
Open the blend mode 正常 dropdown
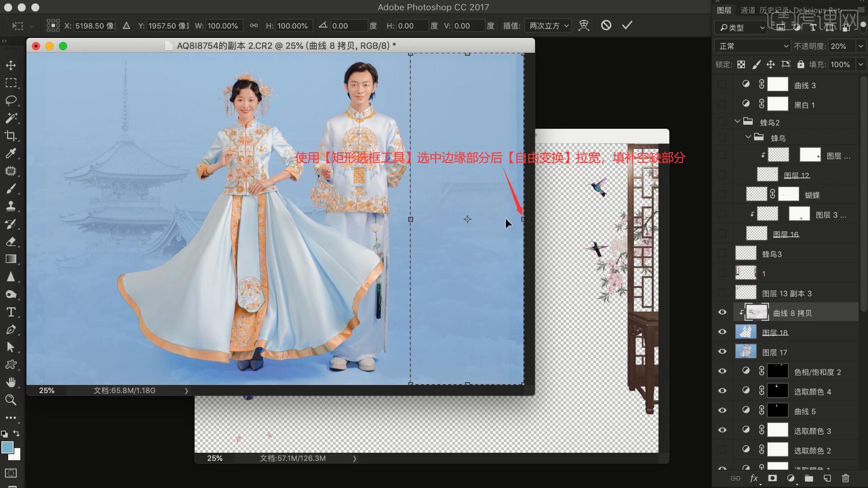[x=752, y=46]
